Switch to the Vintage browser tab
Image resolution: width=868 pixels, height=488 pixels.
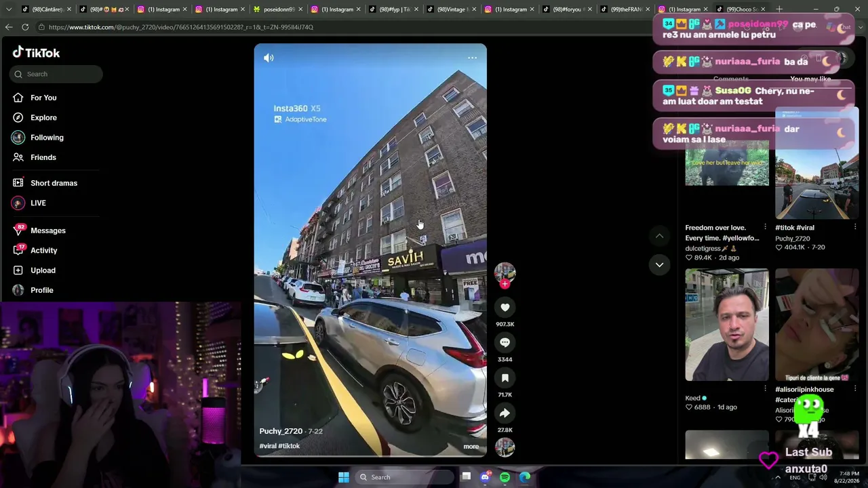[x=450, y=9]
